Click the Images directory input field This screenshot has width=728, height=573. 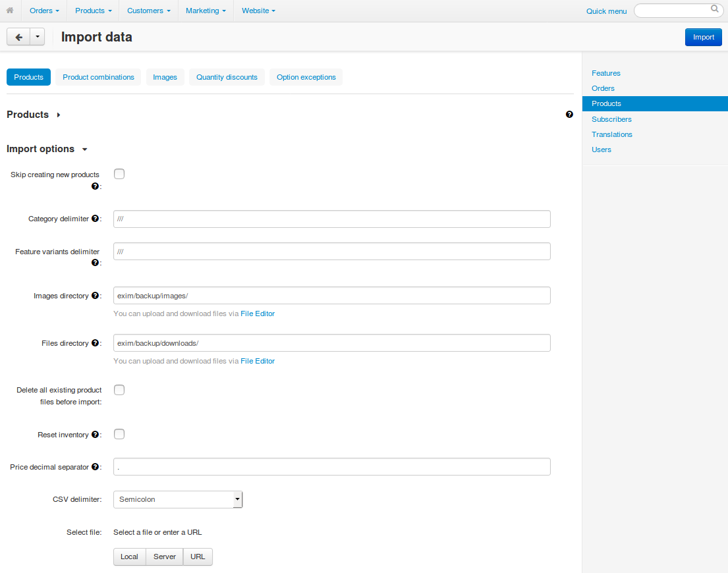click(x=332, y=296)
